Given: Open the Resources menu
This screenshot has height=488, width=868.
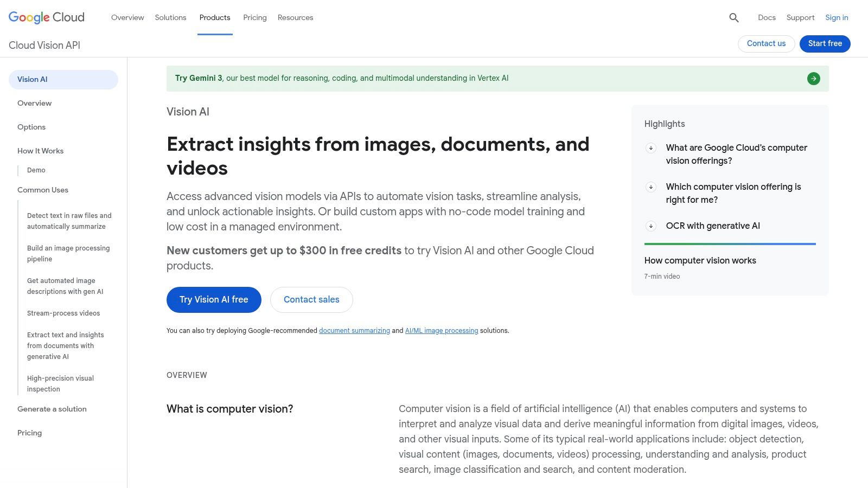Looking at the screenshot, I should point(295,17).
